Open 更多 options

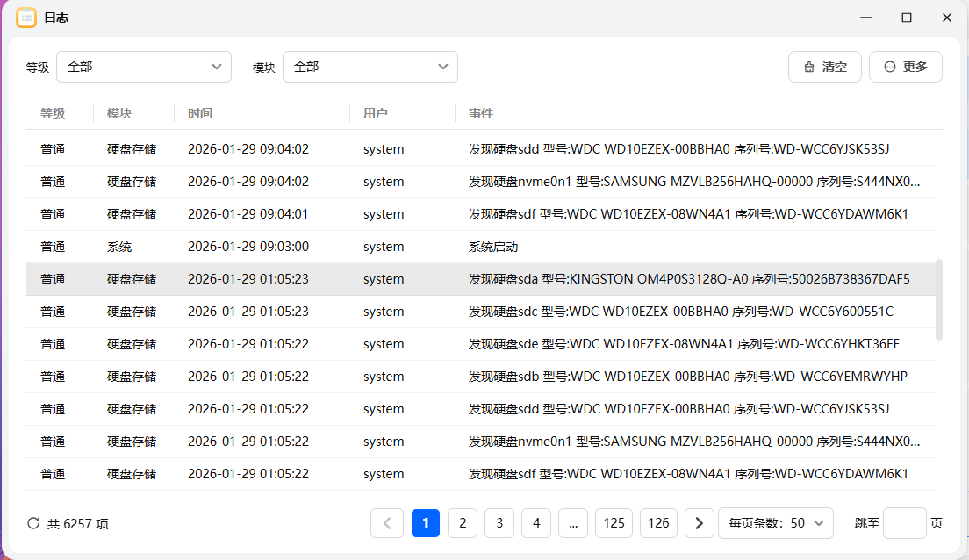point(905,66)
